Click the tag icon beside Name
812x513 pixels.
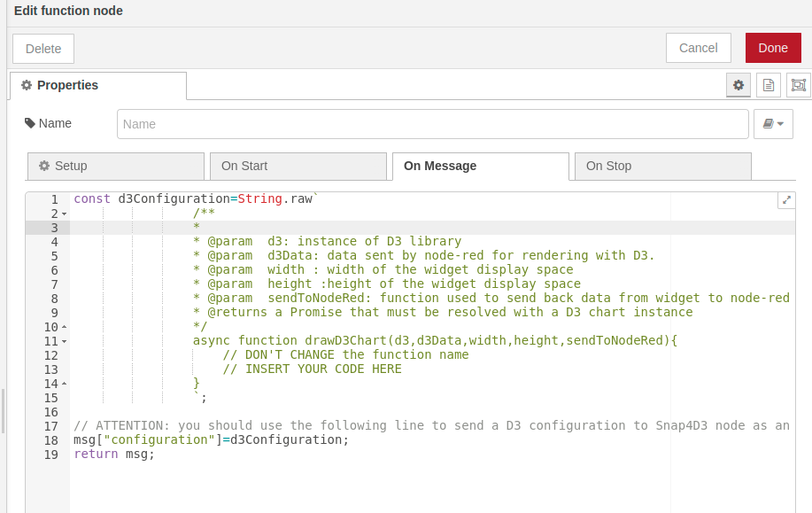[30, 123]
